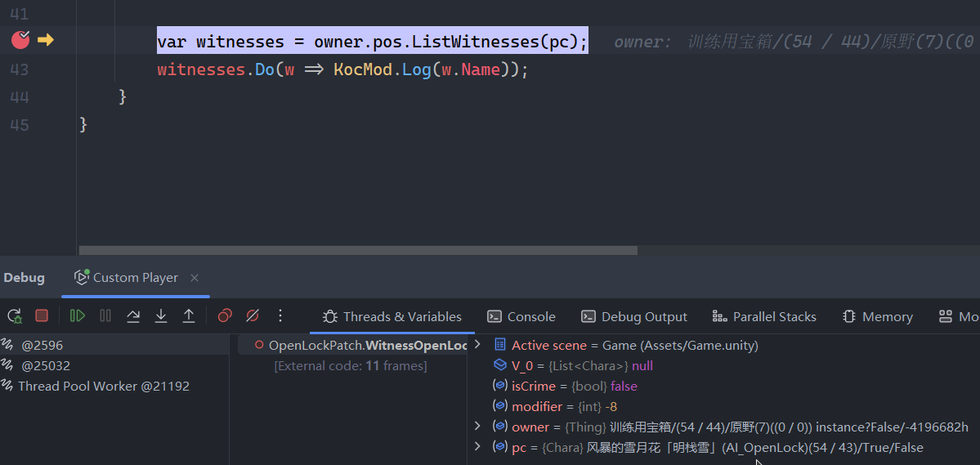Expand the owner variable node

pos(478,427)
